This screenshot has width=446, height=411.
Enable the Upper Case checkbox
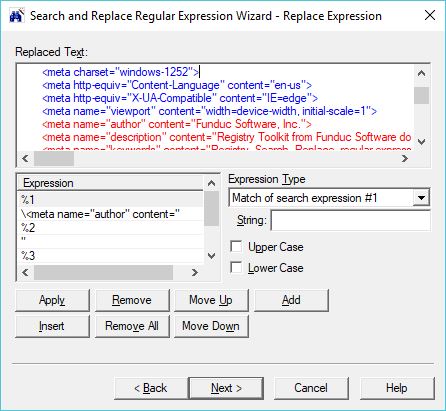pyautogui.click(x=236, y=247)
